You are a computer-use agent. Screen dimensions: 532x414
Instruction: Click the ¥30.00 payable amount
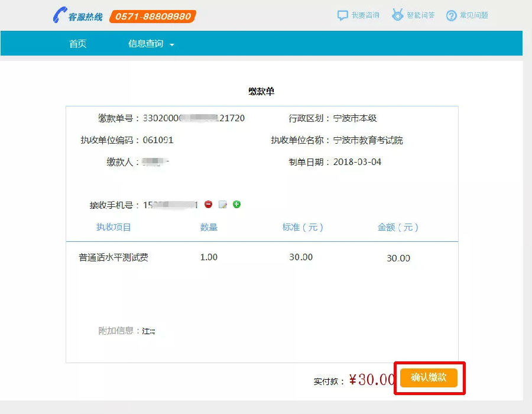click(372, 380)
